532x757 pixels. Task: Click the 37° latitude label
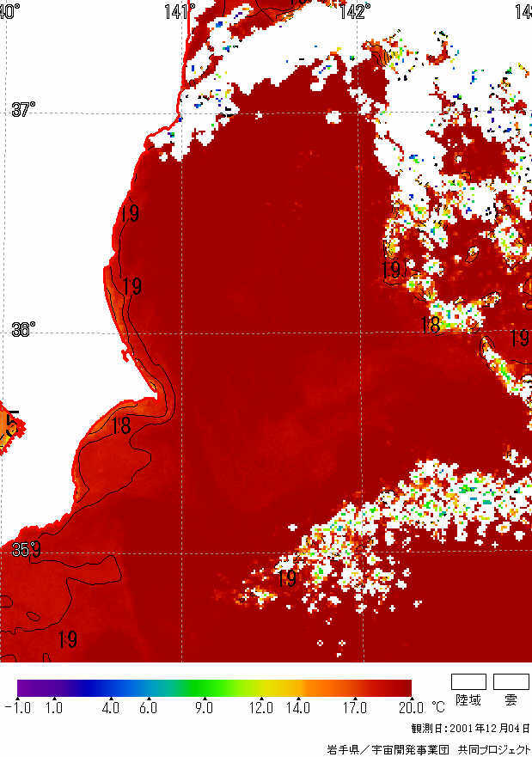(x=23, y=109)
